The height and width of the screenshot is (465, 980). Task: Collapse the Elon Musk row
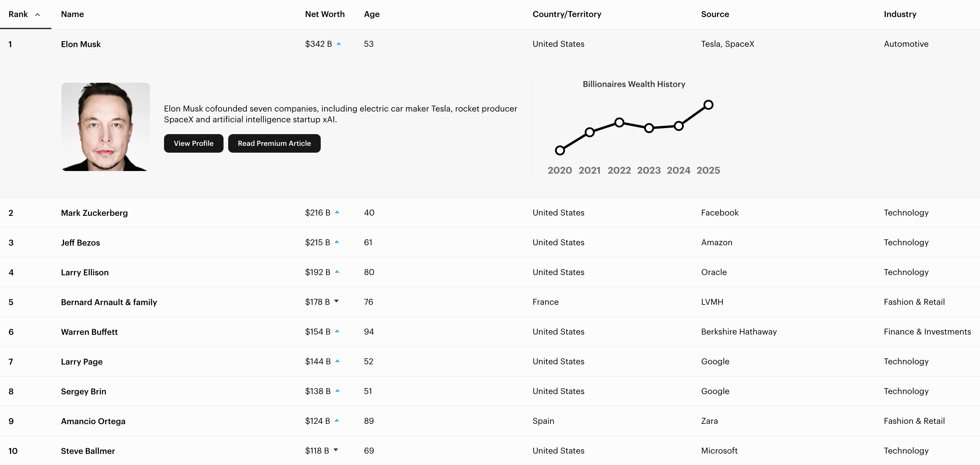[81, 44]
